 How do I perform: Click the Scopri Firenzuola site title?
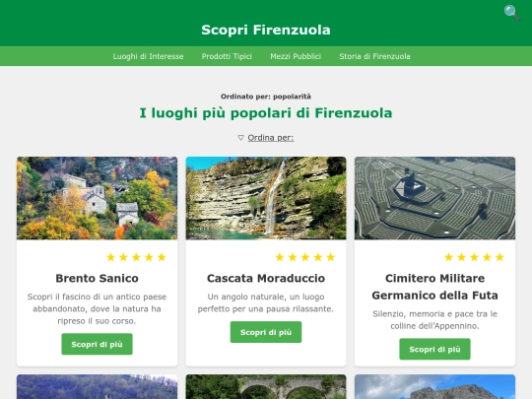pos(266,30)
